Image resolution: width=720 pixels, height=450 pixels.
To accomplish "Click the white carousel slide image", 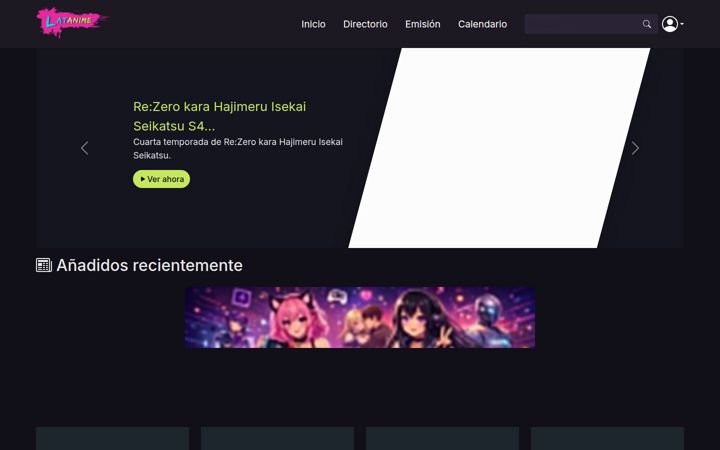I will (x=499, y=148).
